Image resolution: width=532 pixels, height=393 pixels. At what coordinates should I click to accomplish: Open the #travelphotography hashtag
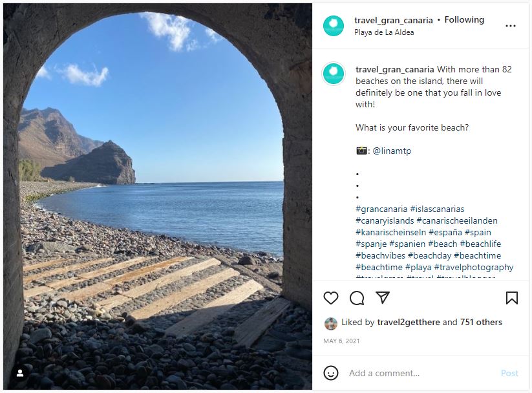click(x=473, y=267)
